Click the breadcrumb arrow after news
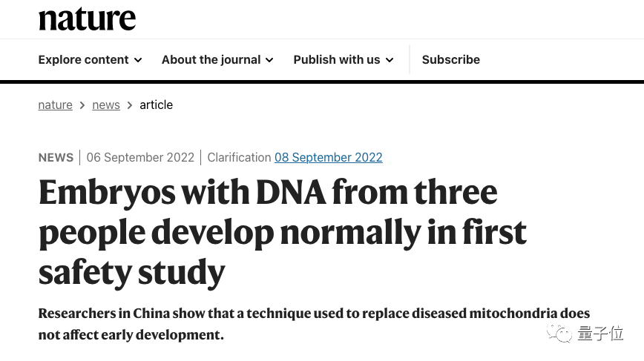The width and height of the screenshot is (644, 361). (130, 105)
